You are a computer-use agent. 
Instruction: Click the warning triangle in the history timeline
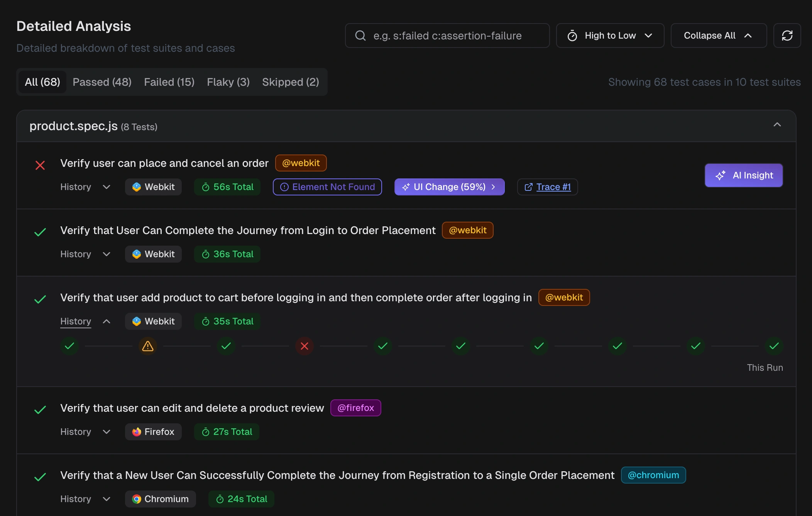click(x=147, y=346)
